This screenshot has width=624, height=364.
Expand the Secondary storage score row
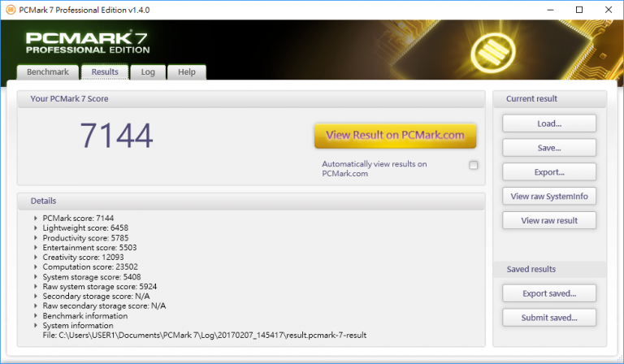36,297
